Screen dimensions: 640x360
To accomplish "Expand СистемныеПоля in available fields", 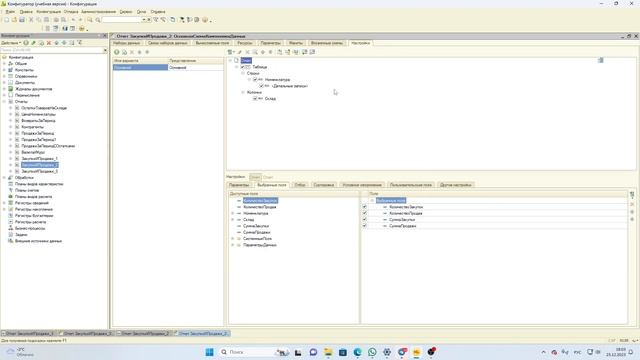I will click(x=233, y=239).
